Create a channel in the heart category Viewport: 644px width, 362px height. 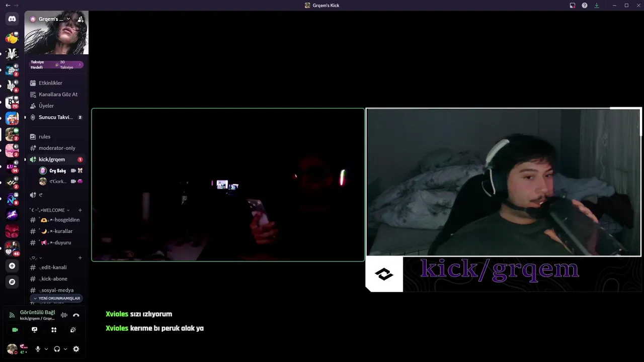click(x=80, y=258)
